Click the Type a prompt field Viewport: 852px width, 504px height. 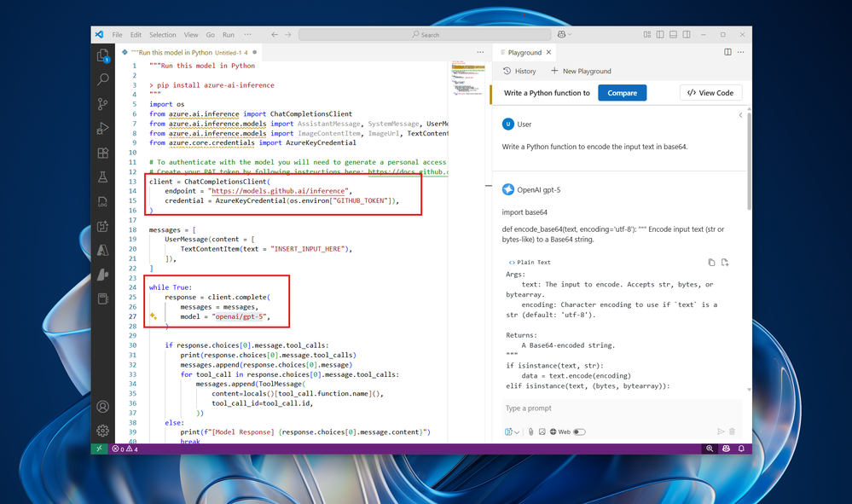[x=622, y=408]
